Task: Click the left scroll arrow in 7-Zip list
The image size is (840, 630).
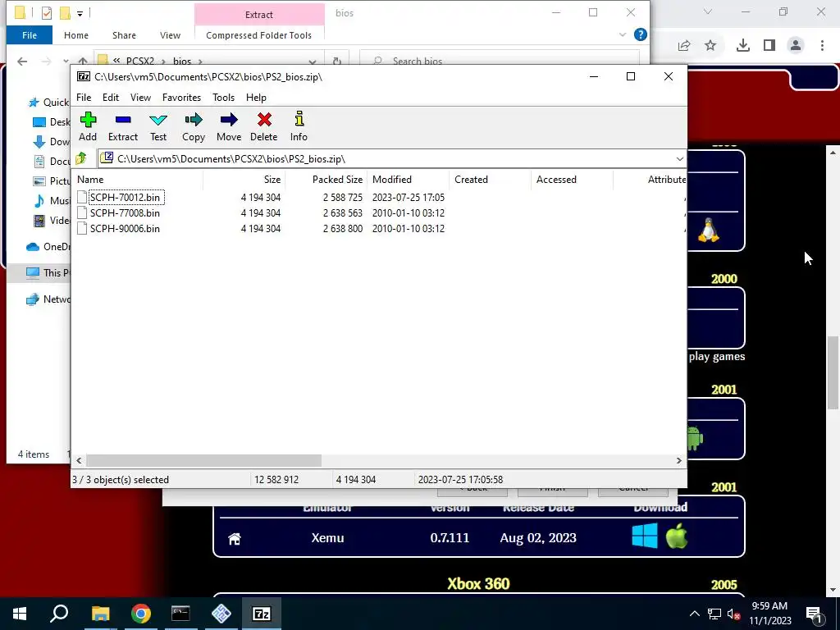Action: click(79, 460)
